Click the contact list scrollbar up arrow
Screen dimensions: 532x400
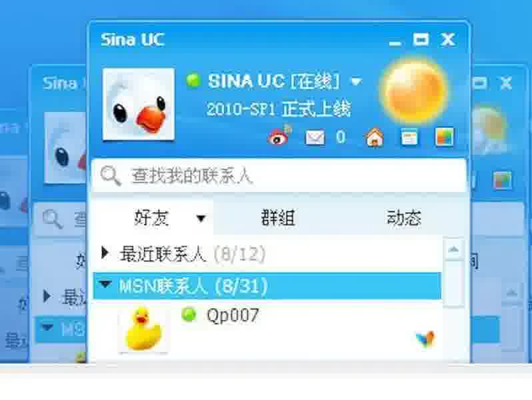coord(453,250)
